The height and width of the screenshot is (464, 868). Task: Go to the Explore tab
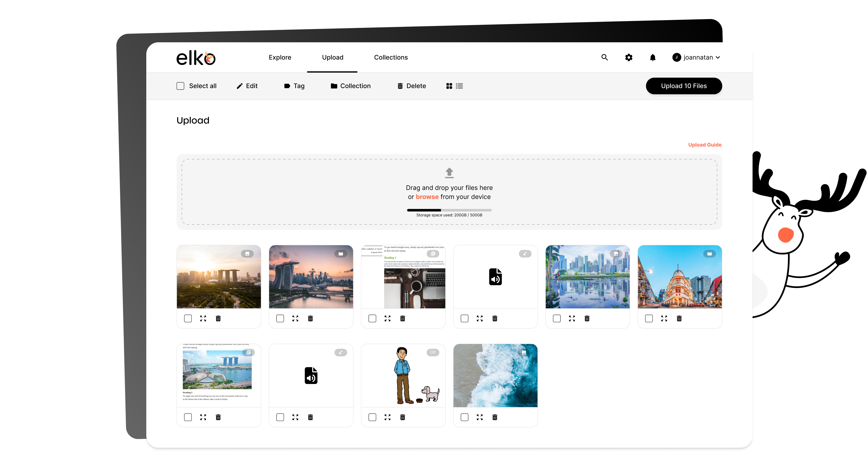coord(280,57)
